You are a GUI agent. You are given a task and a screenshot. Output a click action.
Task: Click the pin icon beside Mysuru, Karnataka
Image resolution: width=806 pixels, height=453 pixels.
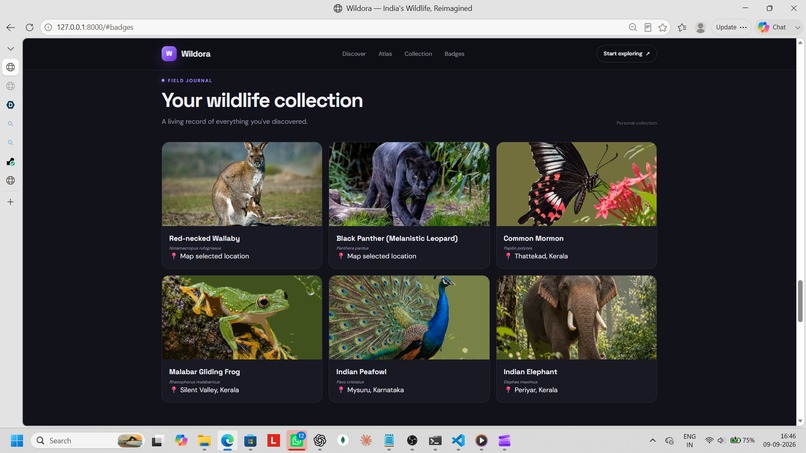click(341, 390)
